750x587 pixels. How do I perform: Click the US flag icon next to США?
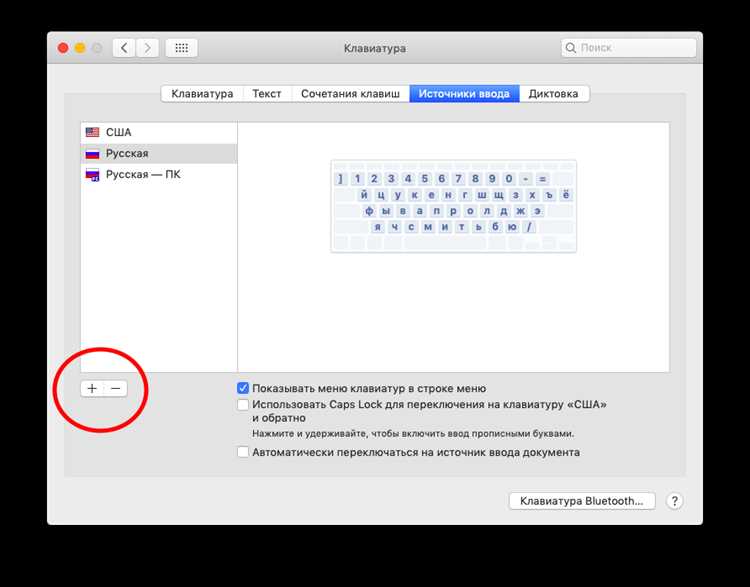coord(92,132)
